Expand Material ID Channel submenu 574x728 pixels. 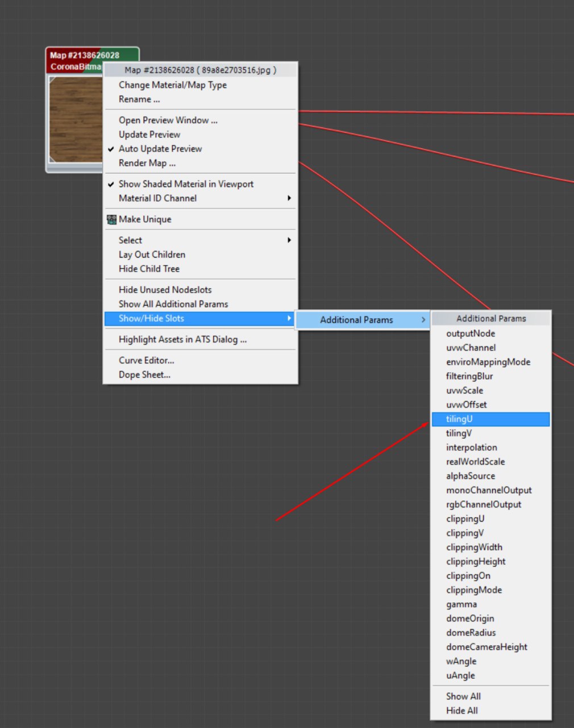[200, 198]
